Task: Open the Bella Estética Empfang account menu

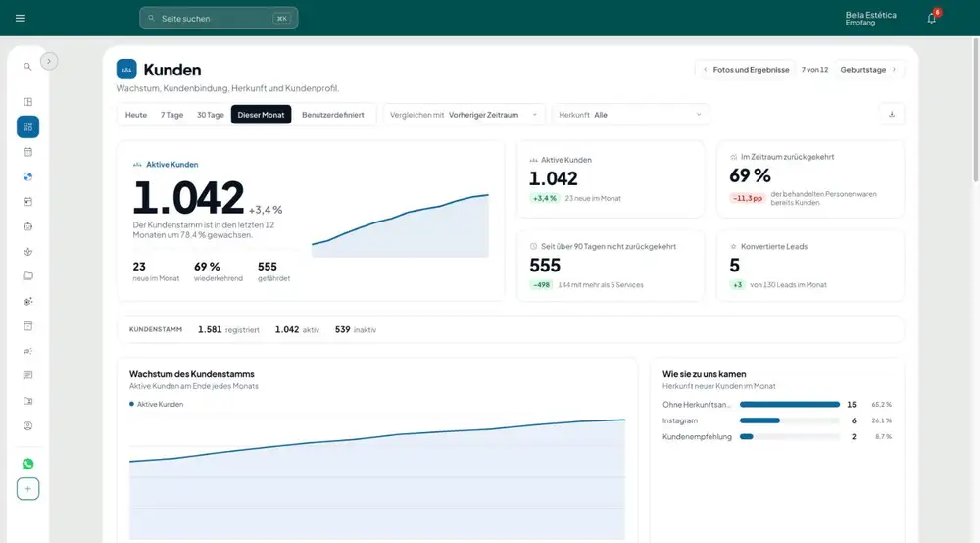Action: [870, 18]
